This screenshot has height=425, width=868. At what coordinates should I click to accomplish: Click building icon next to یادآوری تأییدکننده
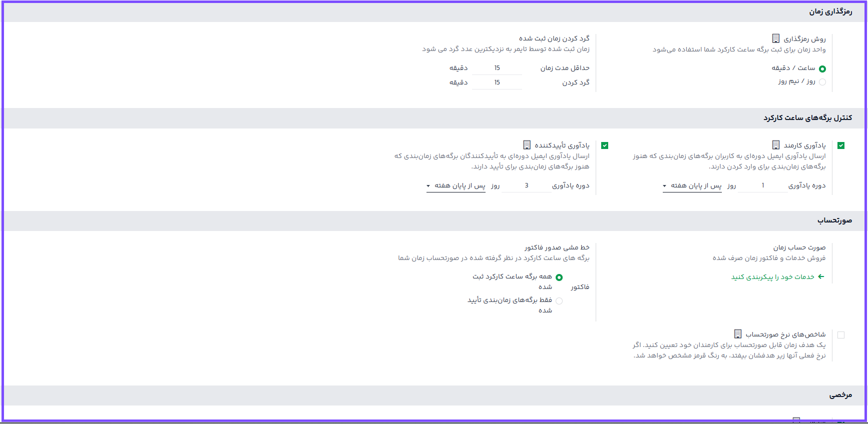pyautogui.click(x=527, y=145)
